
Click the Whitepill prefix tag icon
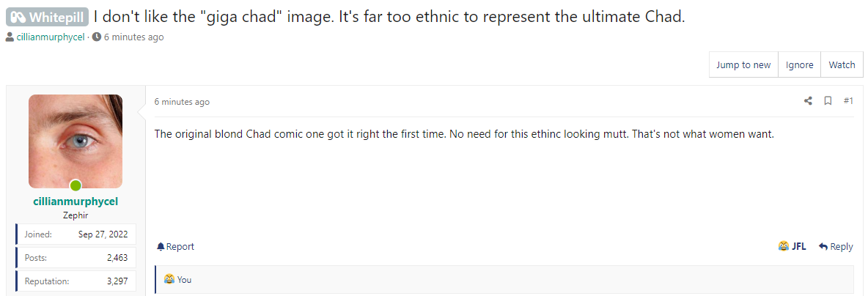(x=18, y=17)
